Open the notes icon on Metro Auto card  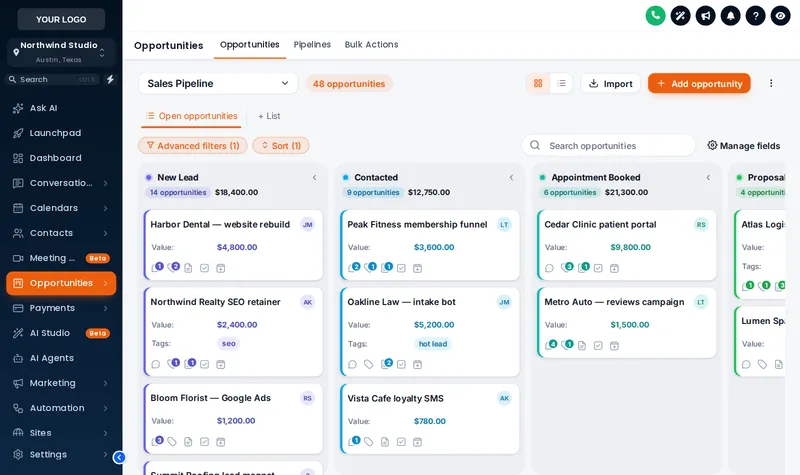pyautogui.click(x=582, y=345)
